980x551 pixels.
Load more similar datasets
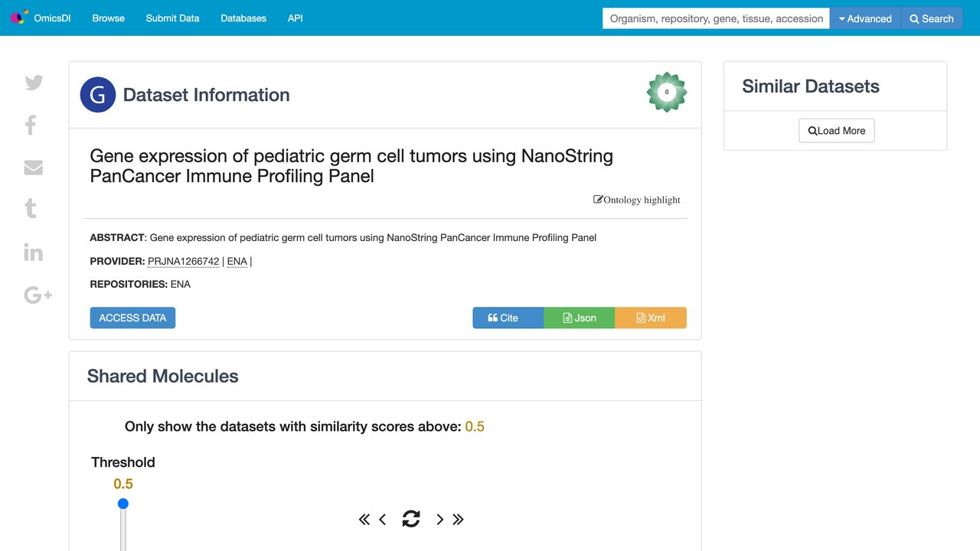836,131
